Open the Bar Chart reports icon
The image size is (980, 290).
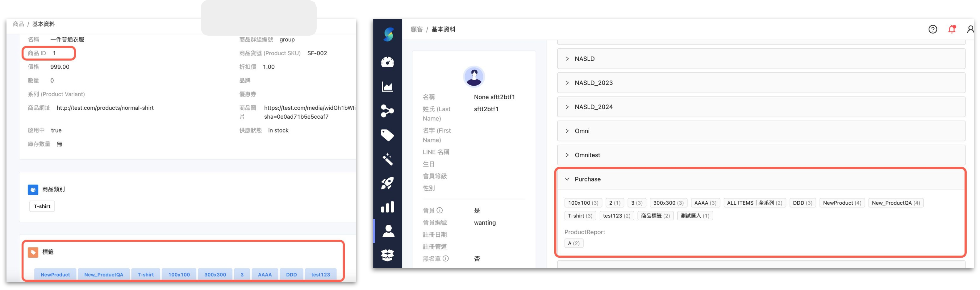387,207
